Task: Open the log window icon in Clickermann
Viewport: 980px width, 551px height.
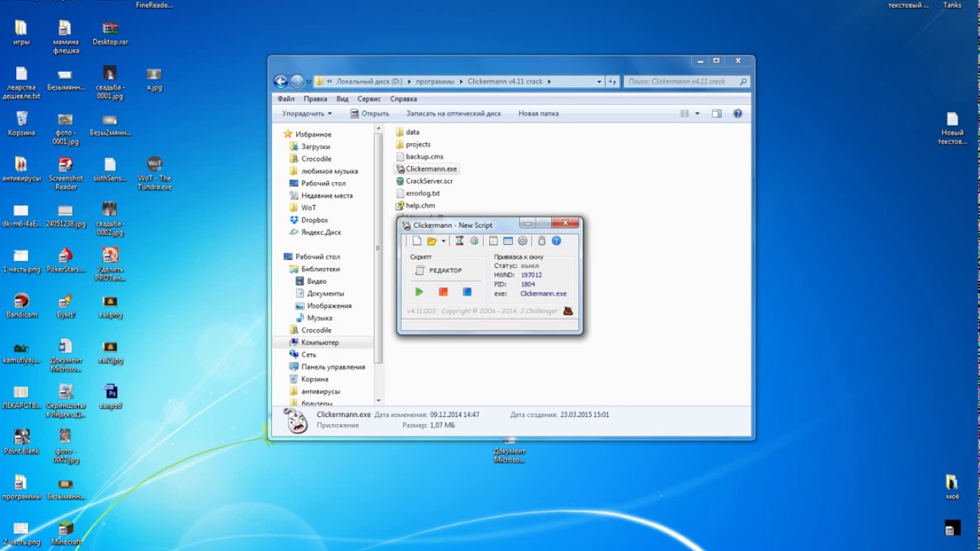Action: point(493,241)
